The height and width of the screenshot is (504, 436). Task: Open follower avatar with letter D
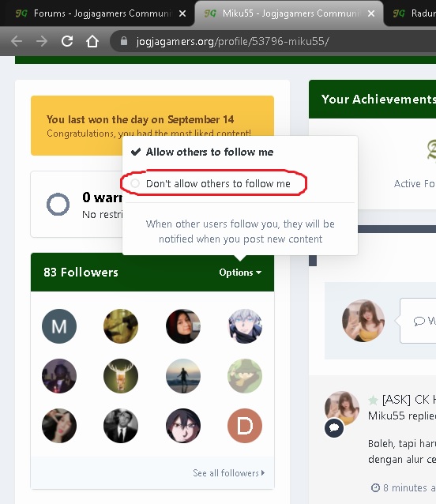pyautogui.click(x=245, y=426)
